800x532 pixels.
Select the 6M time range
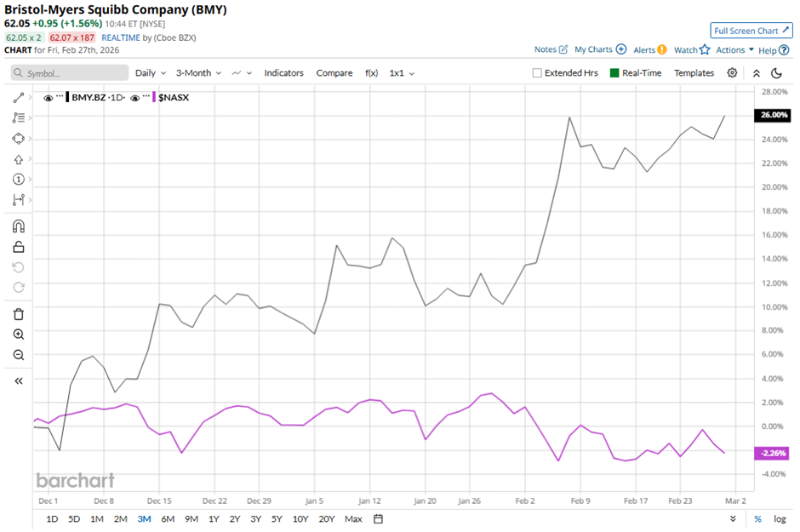168,519
